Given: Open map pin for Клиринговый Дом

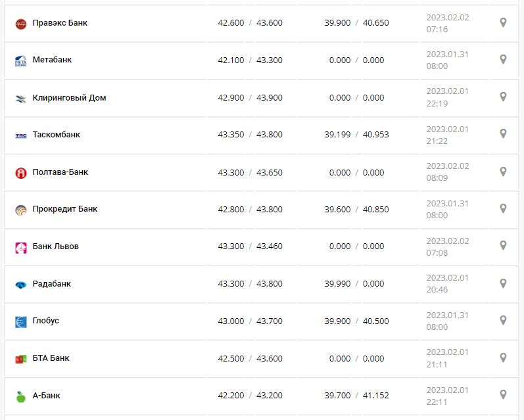Looking at the screenshot, I should click(x=503, y=97).
